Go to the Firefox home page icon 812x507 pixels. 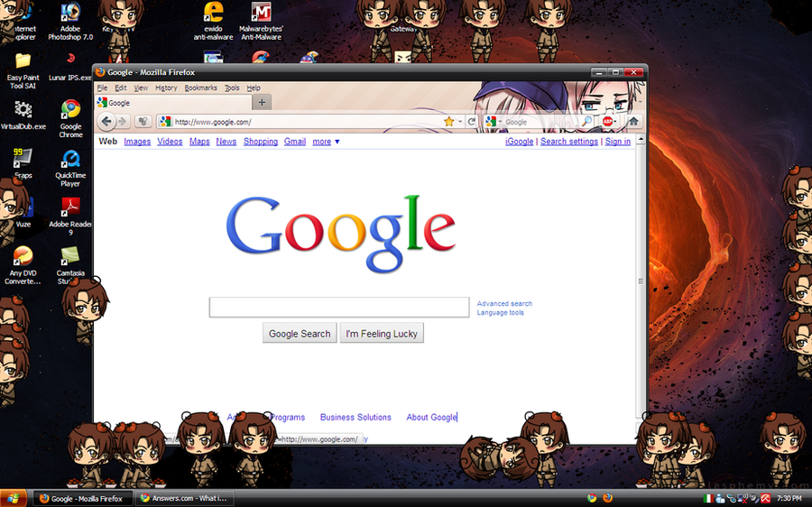click(x=633, y=122)
